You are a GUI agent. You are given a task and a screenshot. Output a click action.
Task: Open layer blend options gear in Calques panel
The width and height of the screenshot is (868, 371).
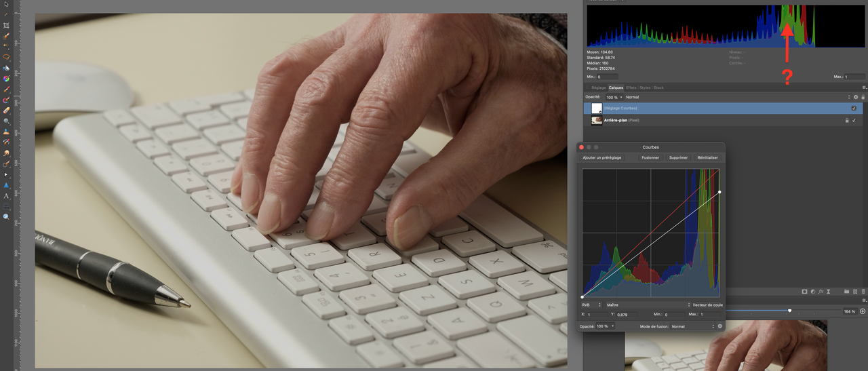856,97
